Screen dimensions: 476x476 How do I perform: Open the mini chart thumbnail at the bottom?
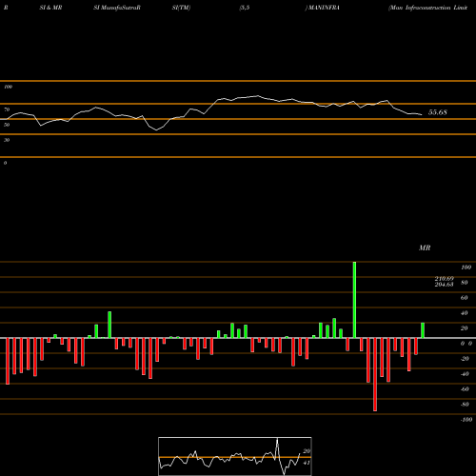point(235,456)
